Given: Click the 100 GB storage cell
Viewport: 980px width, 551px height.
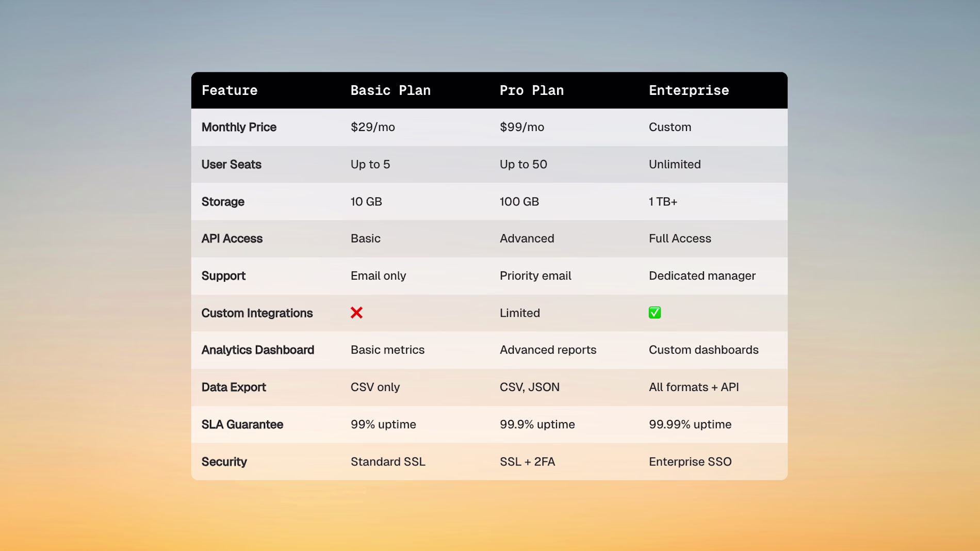Looking at the screenshot, I should point(519,202).
